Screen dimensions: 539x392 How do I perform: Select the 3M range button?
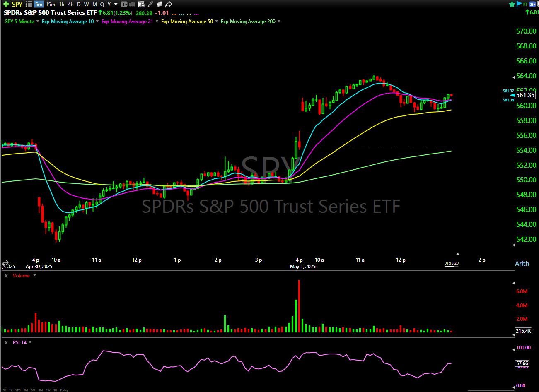click(x=33, y=390)
